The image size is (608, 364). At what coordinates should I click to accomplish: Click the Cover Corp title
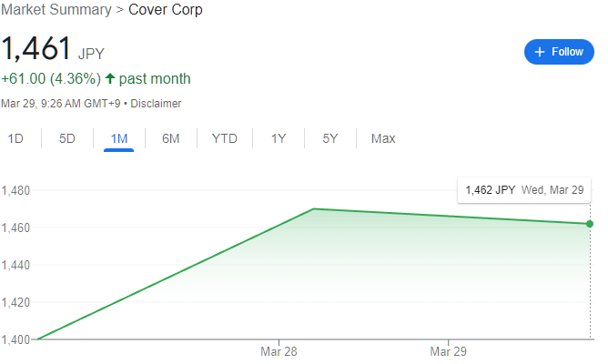(x=166, y=10)
